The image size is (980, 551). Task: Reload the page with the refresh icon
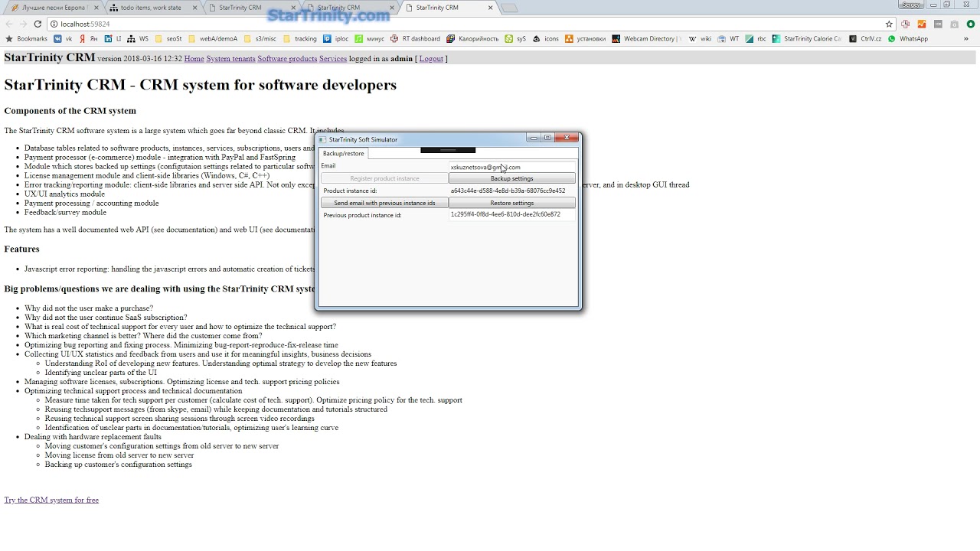pos(38,24)
